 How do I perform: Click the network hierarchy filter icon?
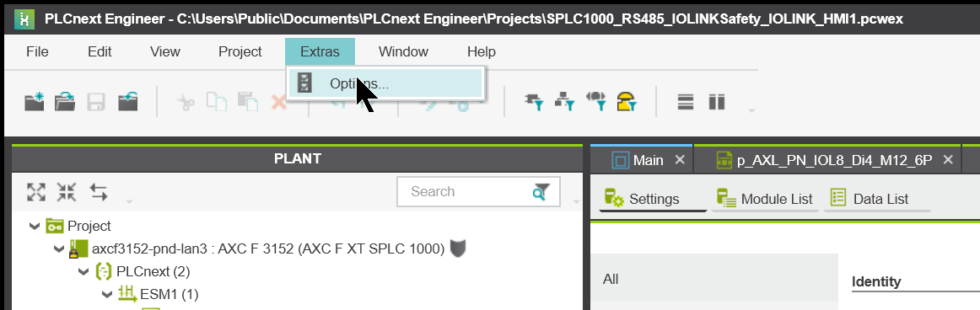(565, 102)
